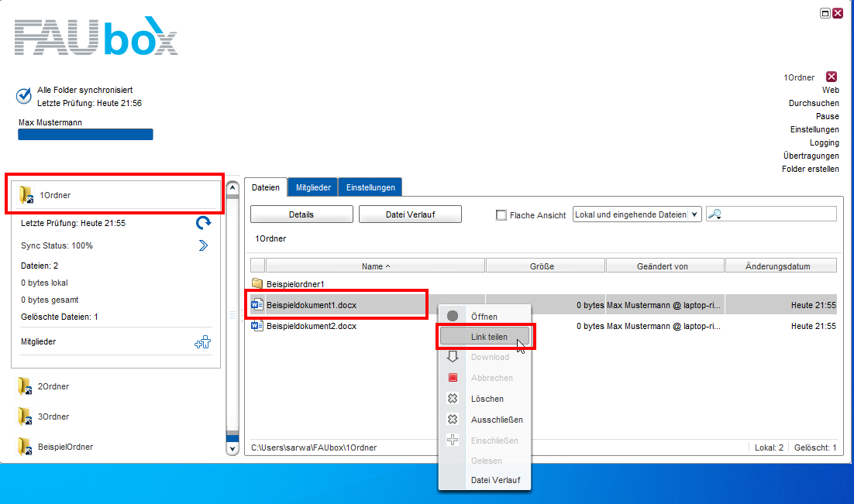Click the Durchsuchen link
Screen dimensions: 854x504
coord(814,103)
